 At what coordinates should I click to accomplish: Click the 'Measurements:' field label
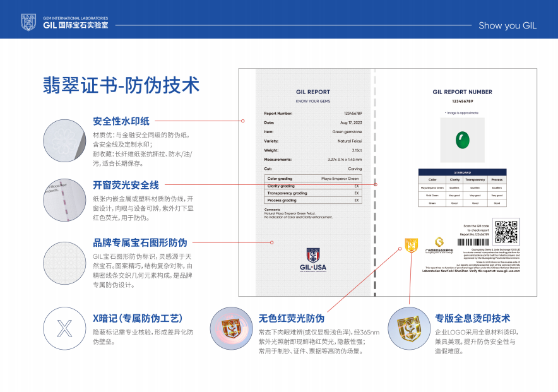tap(278, 160)
